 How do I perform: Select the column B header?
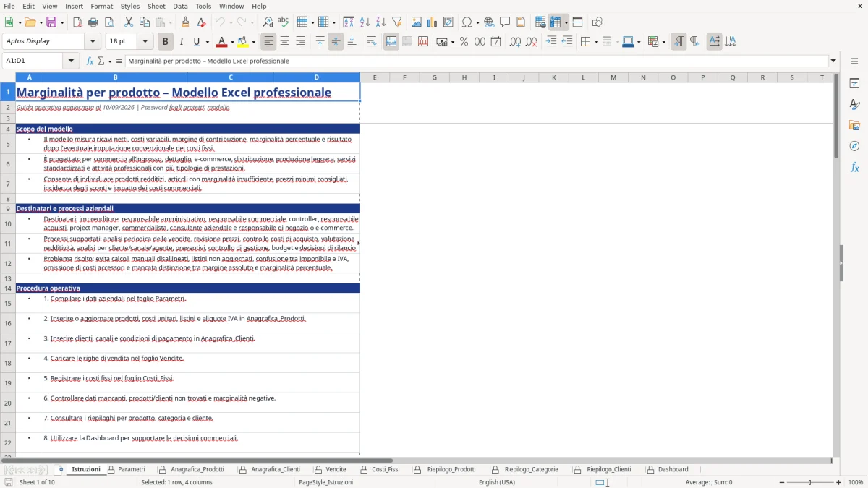click(x=115, y=77)
